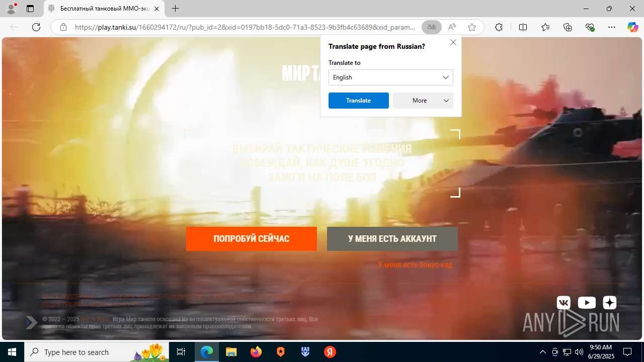
Task: Open File Explorer from taskbar
Action: click(x=231, y=352)
